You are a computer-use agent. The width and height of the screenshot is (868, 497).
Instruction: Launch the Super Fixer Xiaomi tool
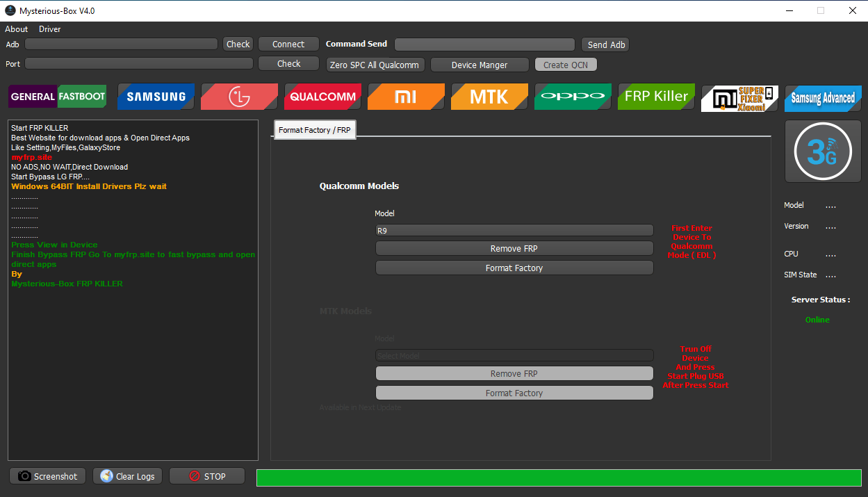[739, 97]
